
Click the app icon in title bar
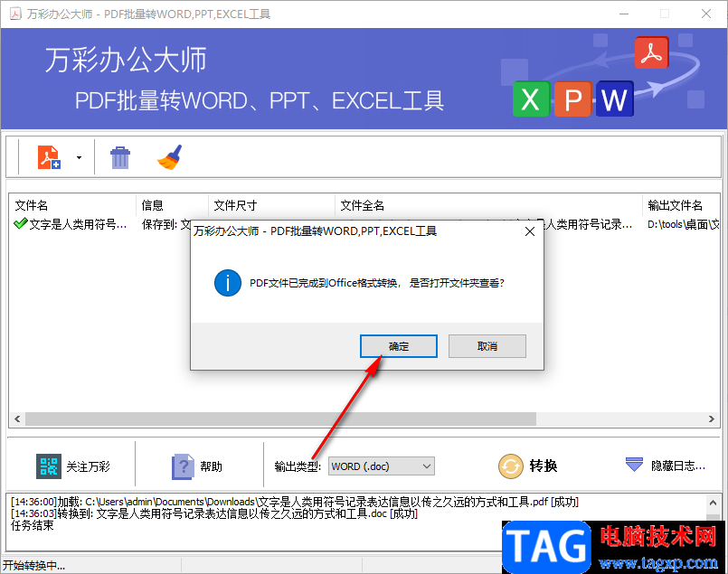pos(15,14)
